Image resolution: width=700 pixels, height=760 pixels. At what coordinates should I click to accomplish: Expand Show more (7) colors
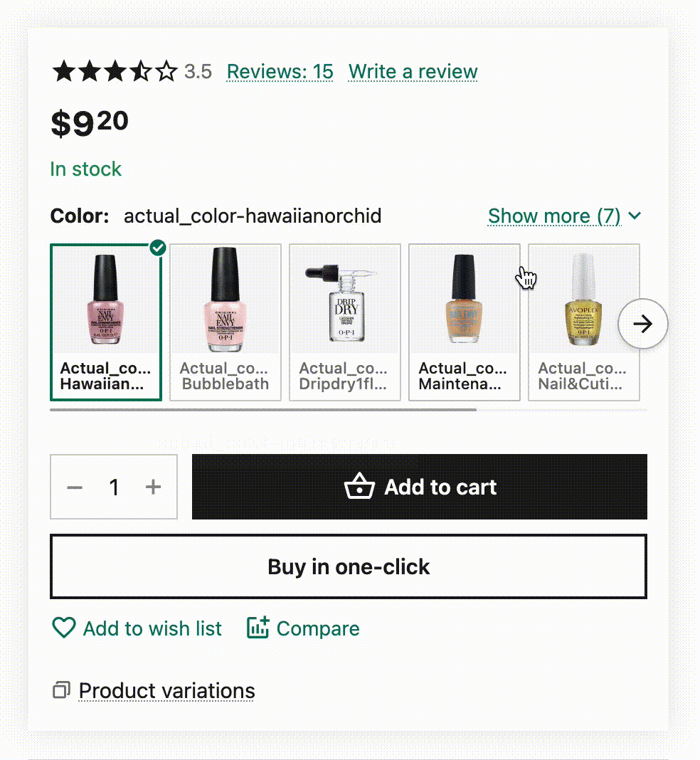coord(554,216)
